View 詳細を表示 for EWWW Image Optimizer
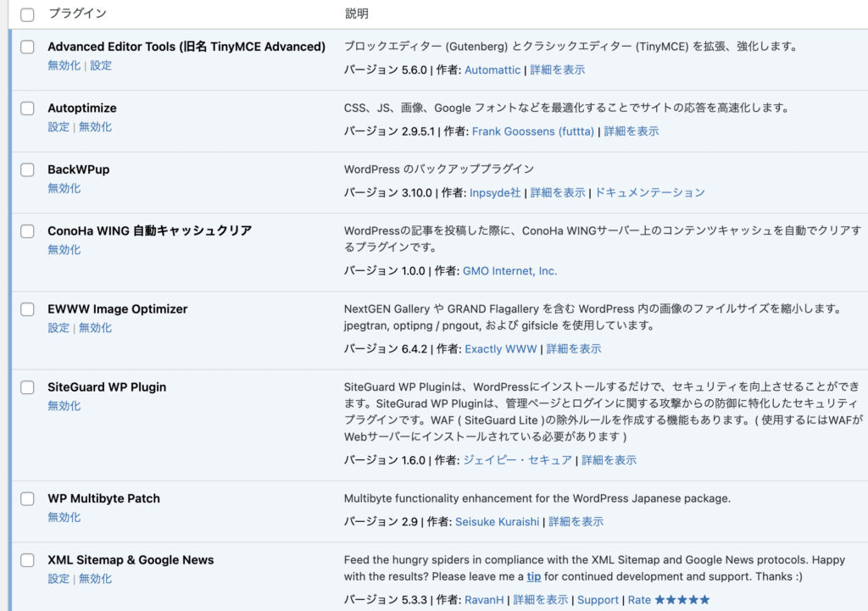Screen dimensions: 868x611 pyautogui.click(x=574, y=348)
